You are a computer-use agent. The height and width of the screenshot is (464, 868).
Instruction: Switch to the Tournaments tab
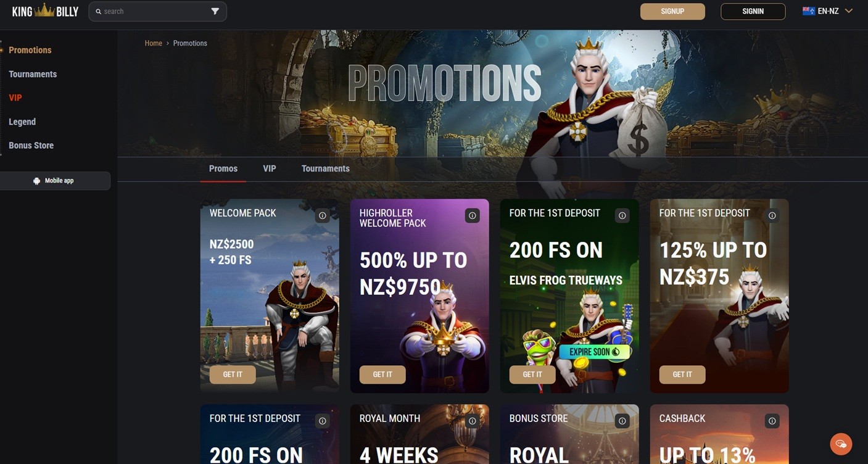coord(326,168)
